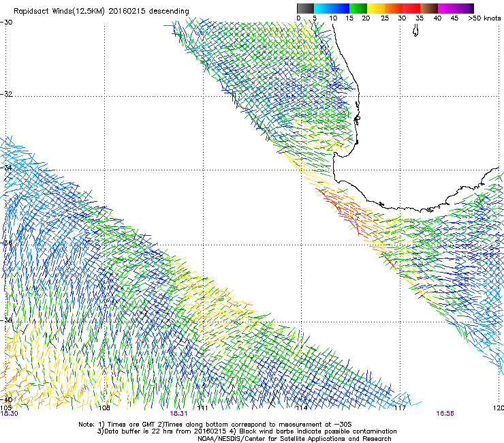Click the purple '18:31' time label
Screen dimensions: 504x443
[178, 414]
